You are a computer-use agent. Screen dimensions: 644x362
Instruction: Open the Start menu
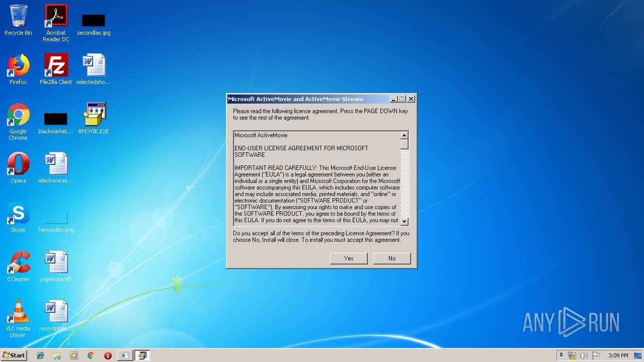14,355
